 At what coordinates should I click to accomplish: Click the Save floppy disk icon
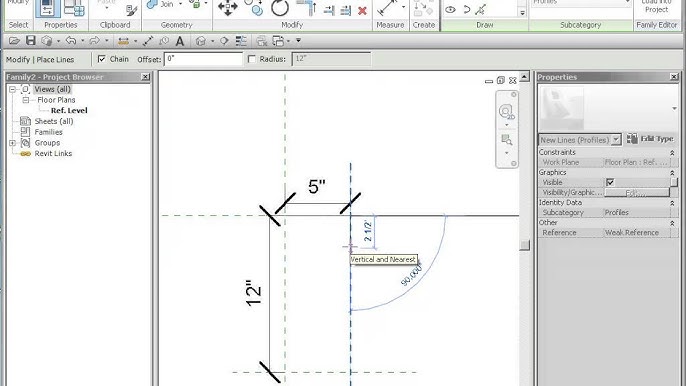[x=31, y=41]
